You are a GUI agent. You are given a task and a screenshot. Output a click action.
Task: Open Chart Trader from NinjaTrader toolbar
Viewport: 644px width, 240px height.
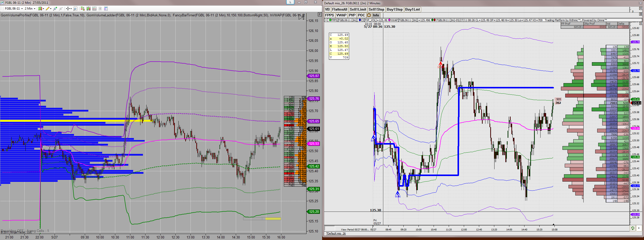point(83,9)
